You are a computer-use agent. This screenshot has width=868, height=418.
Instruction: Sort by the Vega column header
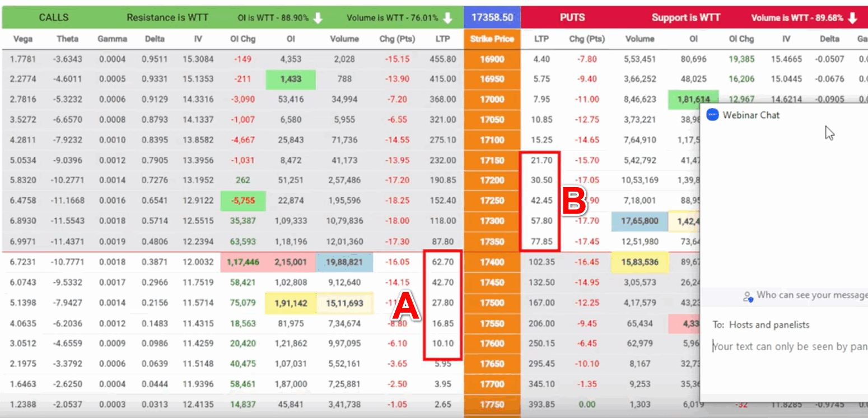[22, 39]
